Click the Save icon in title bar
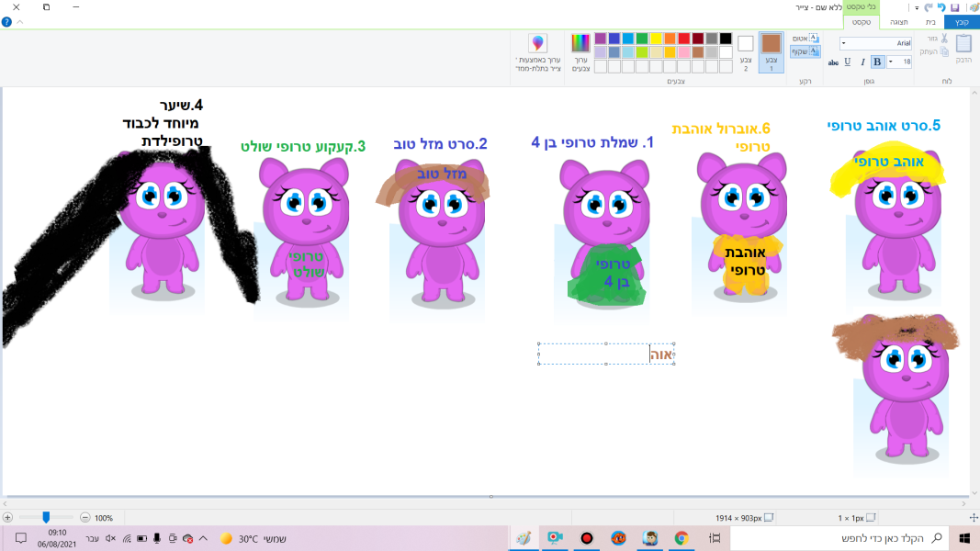 955,7
